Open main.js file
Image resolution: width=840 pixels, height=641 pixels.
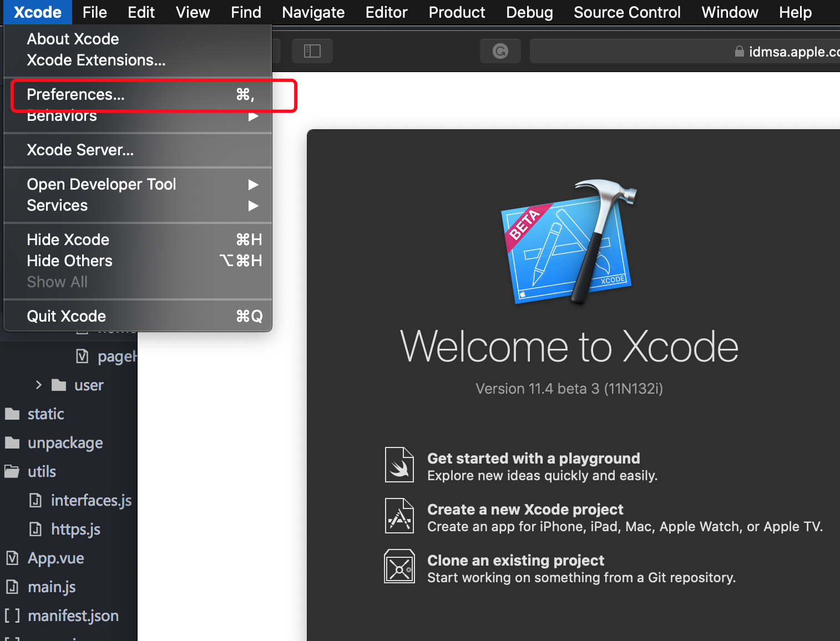(x=52, y=587)
